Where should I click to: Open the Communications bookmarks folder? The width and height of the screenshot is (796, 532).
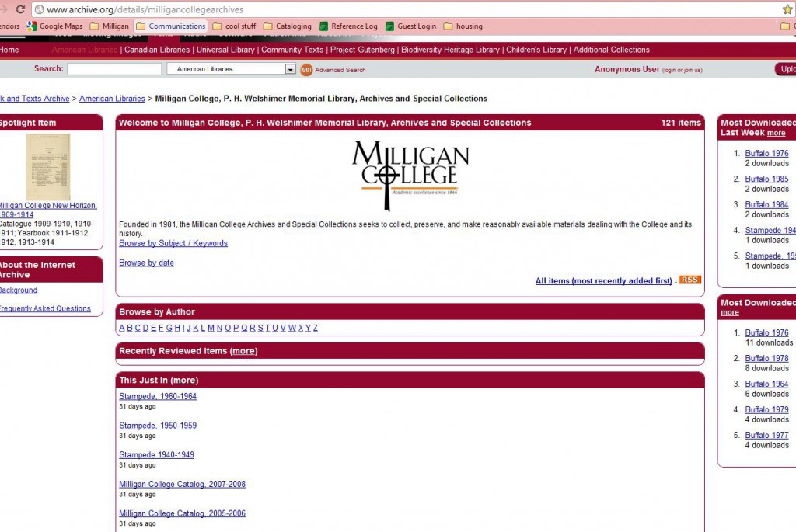tap(171, 26)
